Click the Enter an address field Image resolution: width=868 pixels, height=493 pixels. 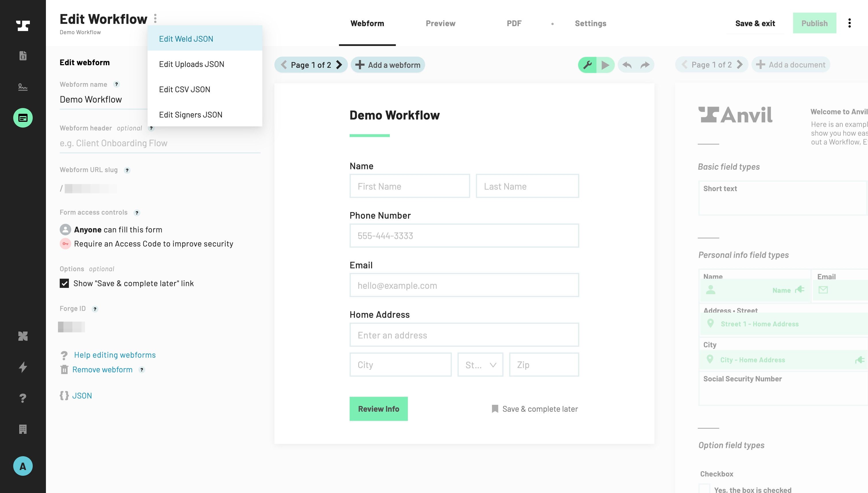click(x=464, y=335)
